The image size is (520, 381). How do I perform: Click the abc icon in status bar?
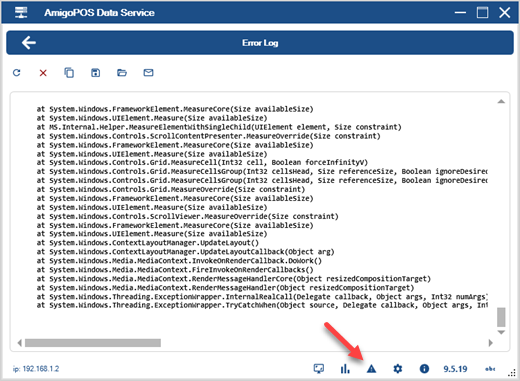490,369
